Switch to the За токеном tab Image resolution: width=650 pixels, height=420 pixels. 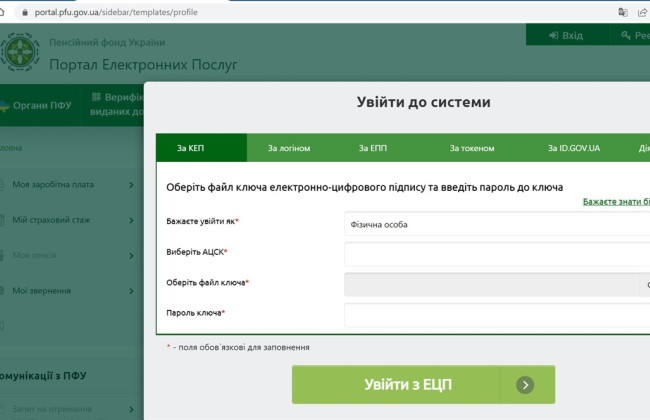pos(472,148)
